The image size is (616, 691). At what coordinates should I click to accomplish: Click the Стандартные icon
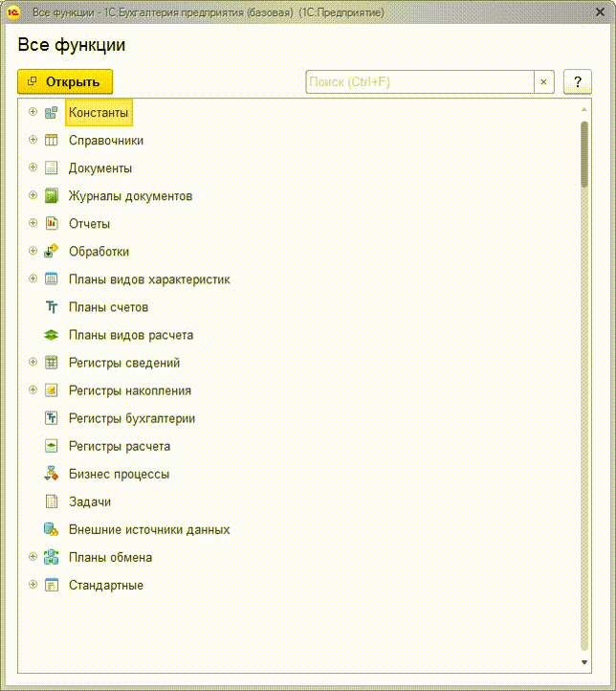click(x=51, y=585)
